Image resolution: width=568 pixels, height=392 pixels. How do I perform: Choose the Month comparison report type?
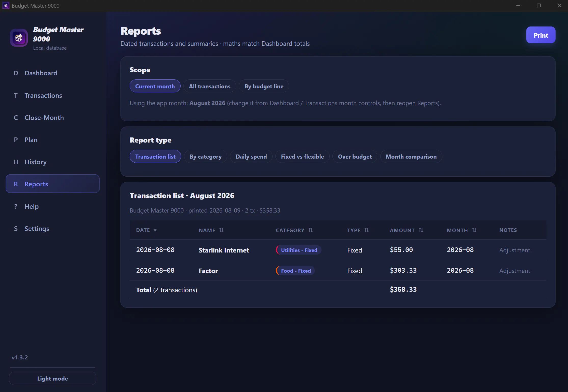411,157
